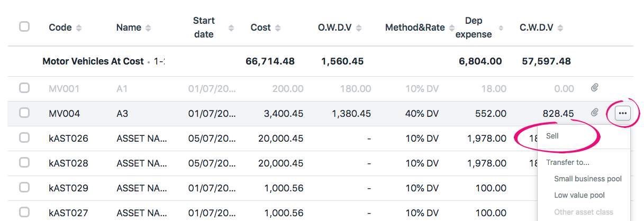This screenshot has width=644, height=221.
Task: Click the 40% DV method cell
Action: pos(422,113)
